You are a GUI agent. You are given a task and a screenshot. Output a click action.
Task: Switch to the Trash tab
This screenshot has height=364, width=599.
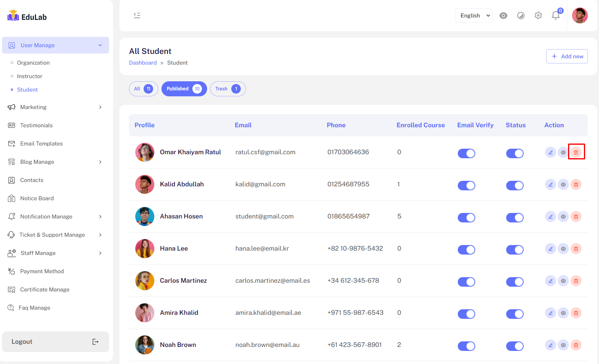(228, 89)
